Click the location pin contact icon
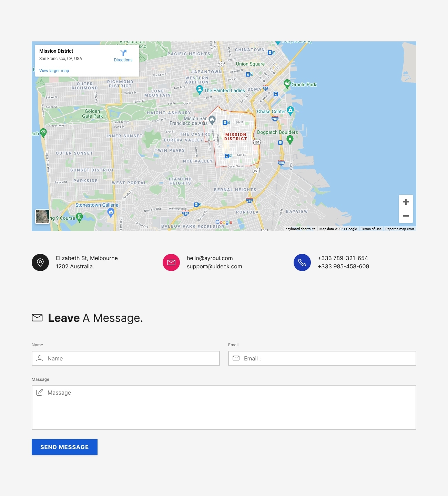 point(40,262)
